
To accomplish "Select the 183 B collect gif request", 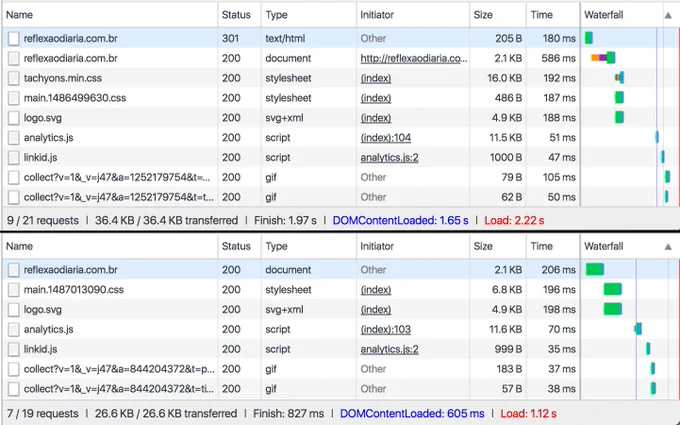I will (291, 369).
